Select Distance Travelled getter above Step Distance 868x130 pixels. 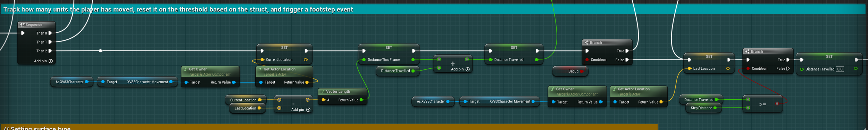[x=701, y=100]
